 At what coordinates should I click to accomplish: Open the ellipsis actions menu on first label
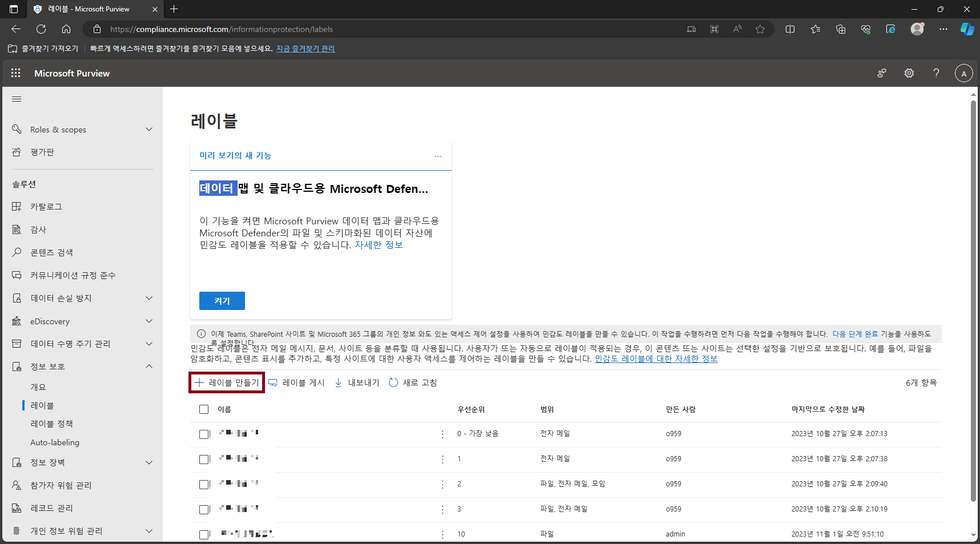click(442, 434)
